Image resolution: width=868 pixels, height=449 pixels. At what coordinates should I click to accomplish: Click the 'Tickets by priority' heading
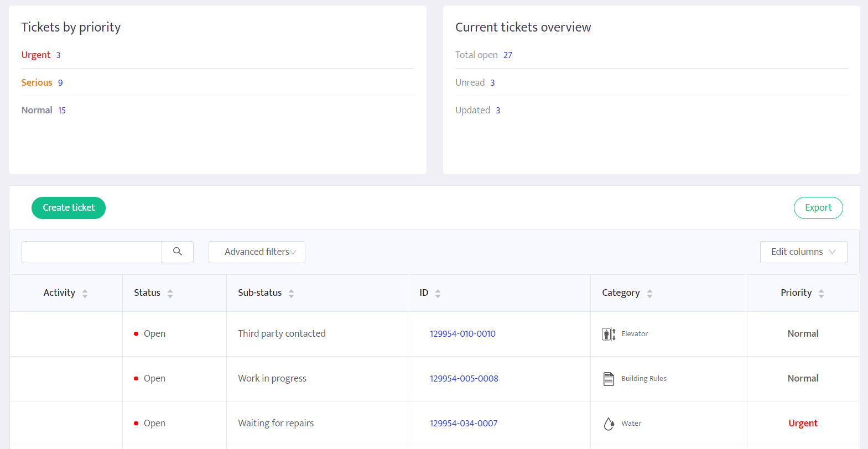tap(71, 27)
